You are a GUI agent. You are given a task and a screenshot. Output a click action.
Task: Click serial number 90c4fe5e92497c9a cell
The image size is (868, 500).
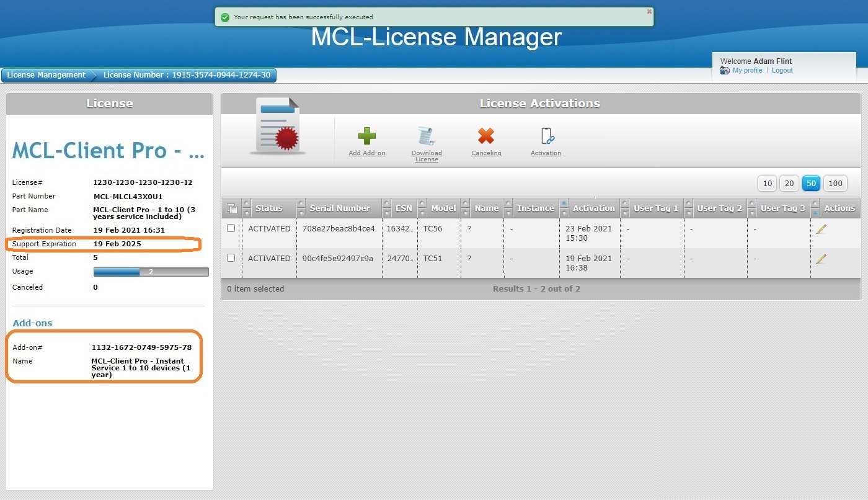tap(338, 259)
